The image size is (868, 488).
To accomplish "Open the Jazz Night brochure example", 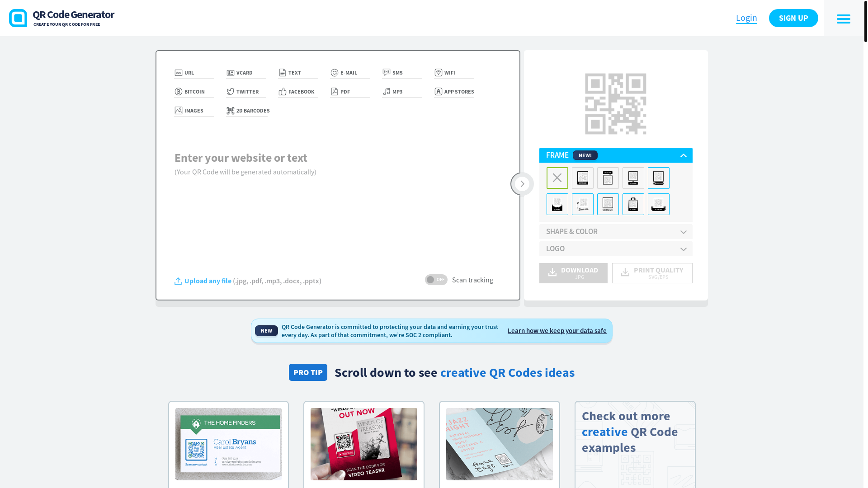I will pyautogui.click(x=500, y=444).
